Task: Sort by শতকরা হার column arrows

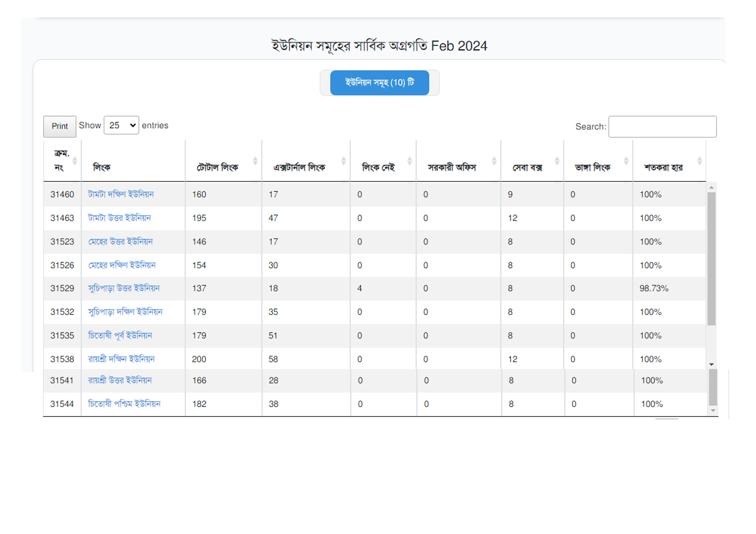Action: click(x=699, y=161)
